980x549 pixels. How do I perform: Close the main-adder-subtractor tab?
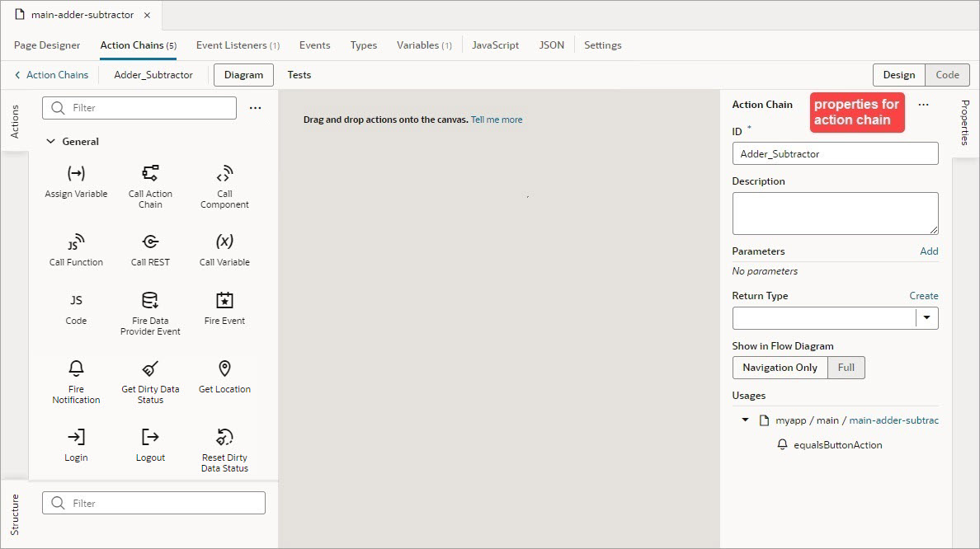tap(147, 15)
